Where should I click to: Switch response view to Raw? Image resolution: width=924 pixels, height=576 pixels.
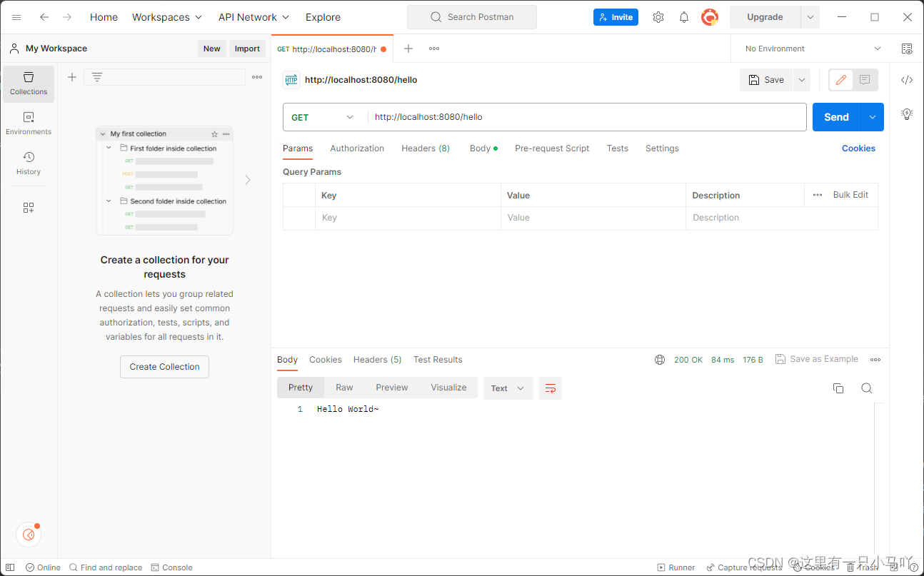344,388
